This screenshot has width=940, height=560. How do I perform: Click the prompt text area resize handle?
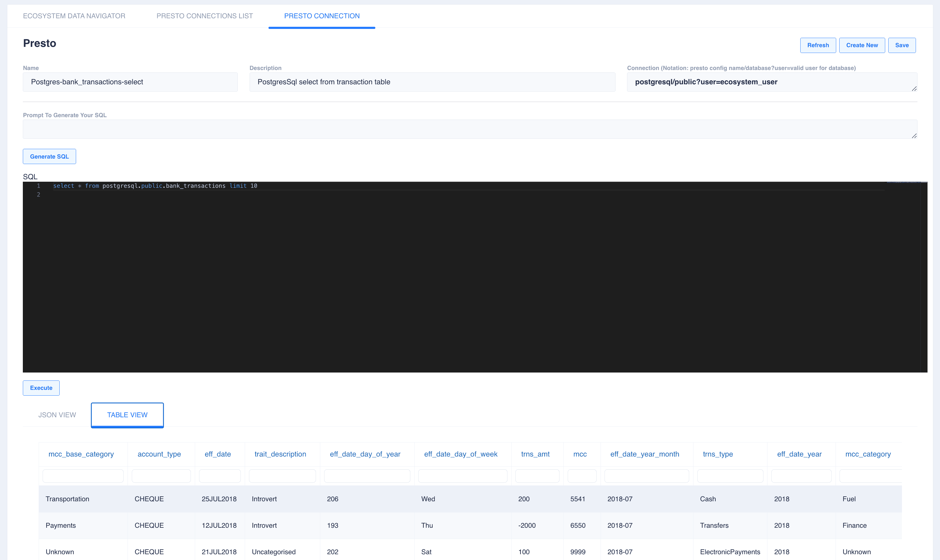click(x=914, y=136)
